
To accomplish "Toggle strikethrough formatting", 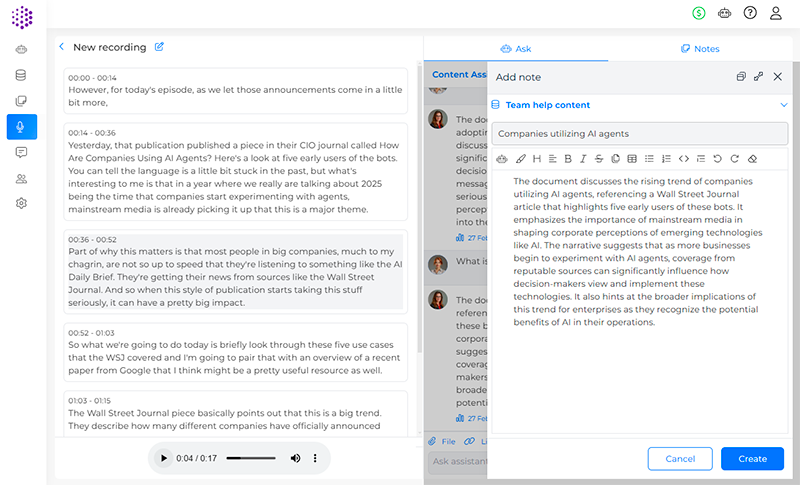I will point(599,158).
